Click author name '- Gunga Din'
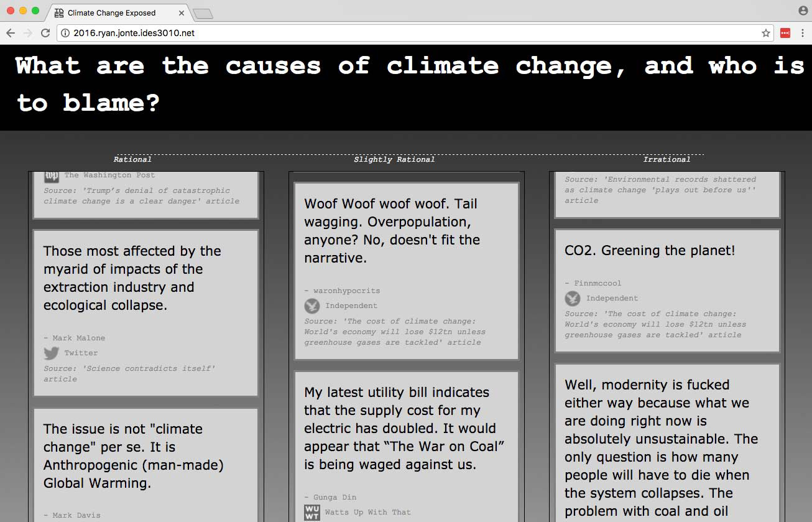 pos(330,497)
